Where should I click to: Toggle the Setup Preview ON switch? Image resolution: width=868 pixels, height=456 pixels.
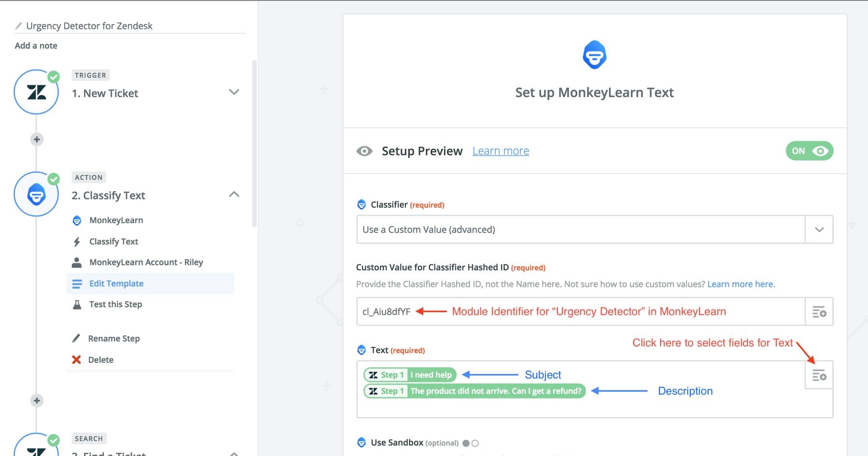tap(809, 151)
